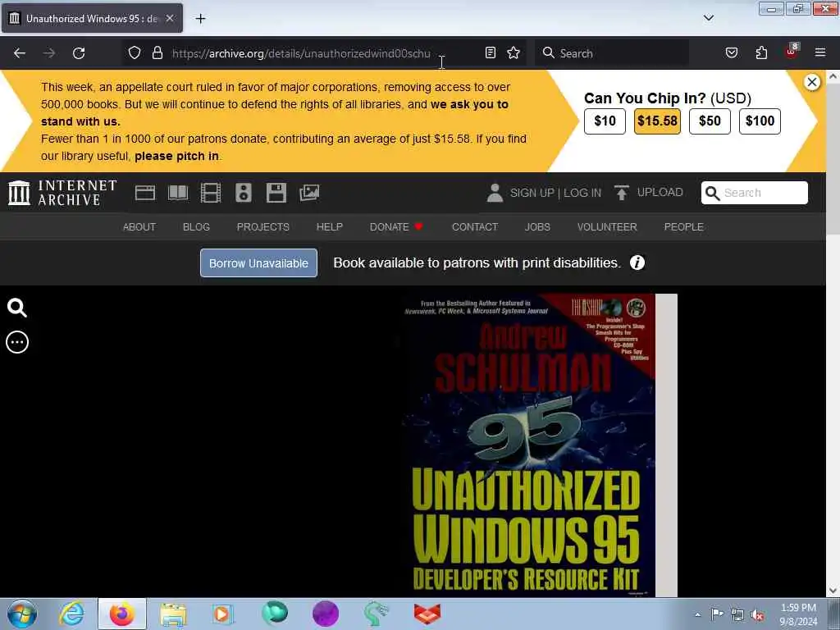Click the browser address bar URL
Image resolution: width=840 pixels, height=630 pixels.
point(301,53)
